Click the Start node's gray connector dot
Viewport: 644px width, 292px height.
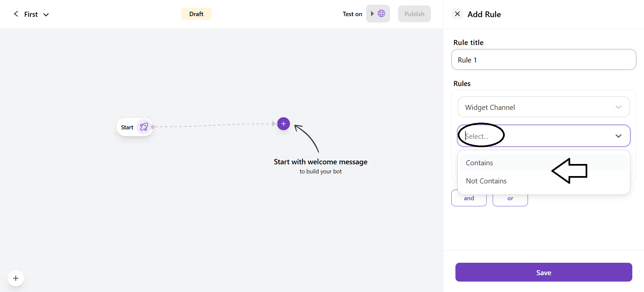click(x=153, y=127)
